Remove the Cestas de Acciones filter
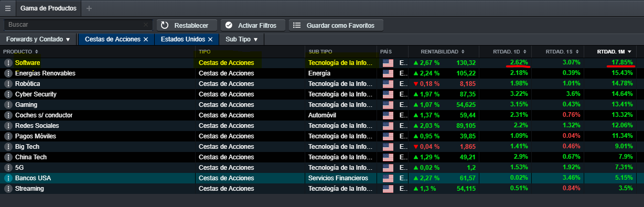This screenshot has width=644, height=207. 146,39
